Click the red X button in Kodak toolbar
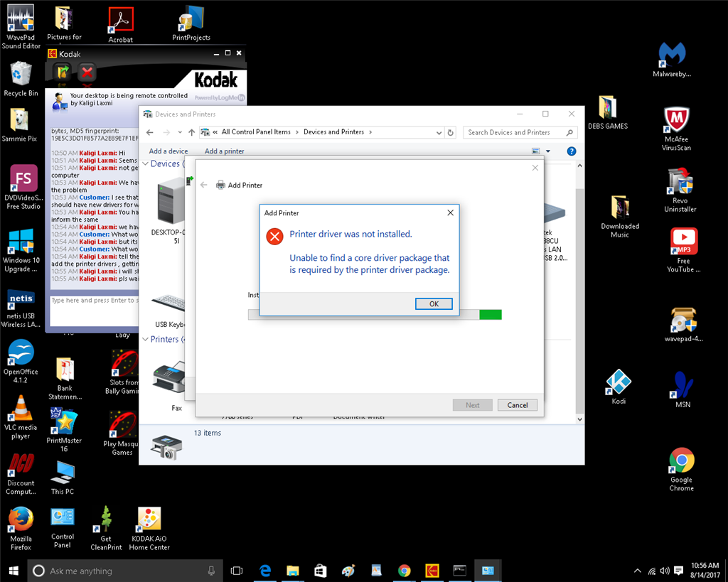The height and width of the screenshot is (582, 728). pyautogui.click(x=87, y=72)
